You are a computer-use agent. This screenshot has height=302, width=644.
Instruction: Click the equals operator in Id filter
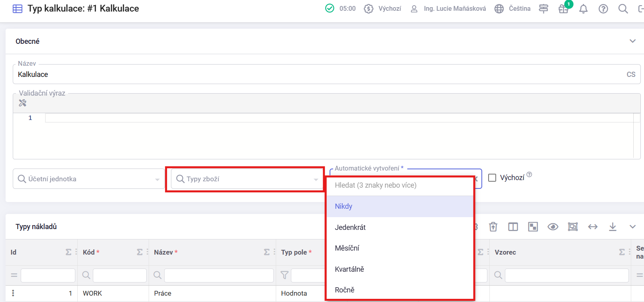14,275
